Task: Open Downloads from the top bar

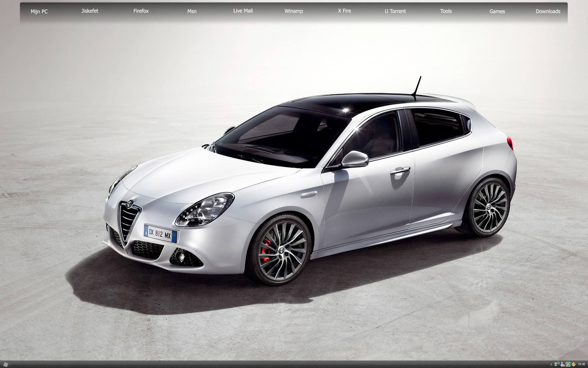Action: point(548,11)
